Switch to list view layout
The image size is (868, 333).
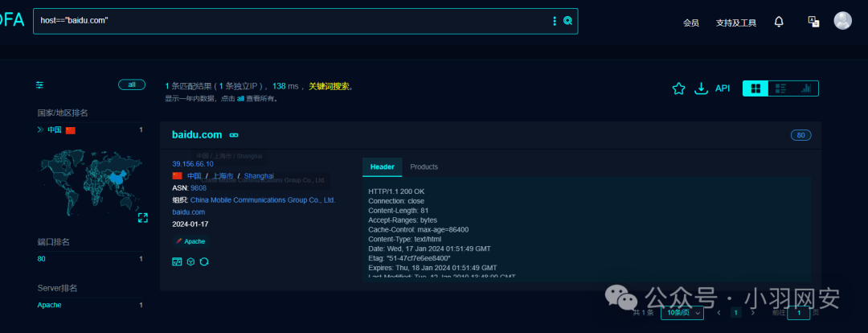(780, 88)
